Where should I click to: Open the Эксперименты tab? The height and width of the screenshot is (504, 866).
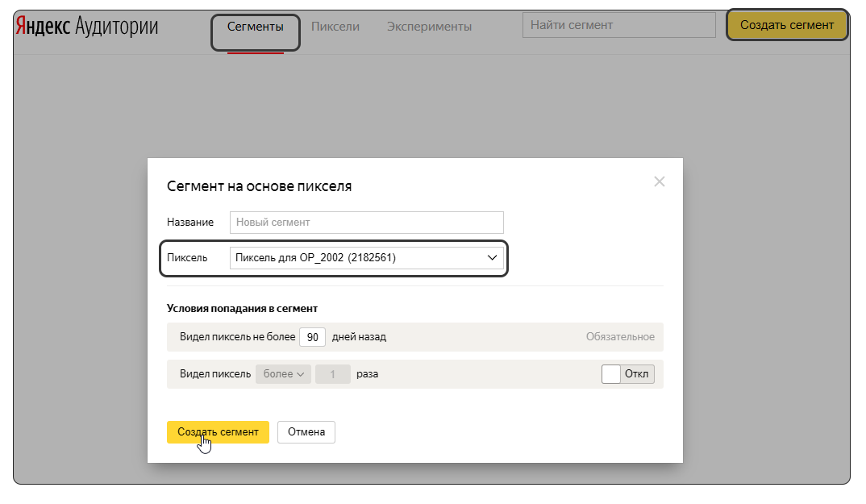pyautogui.click(x=429, y=26)
